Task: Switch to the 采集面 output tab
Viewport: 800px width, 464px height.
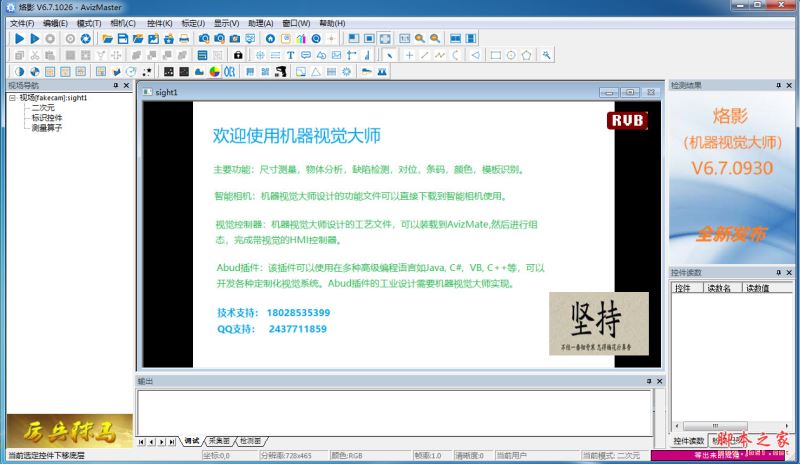Action: point(219,441)
